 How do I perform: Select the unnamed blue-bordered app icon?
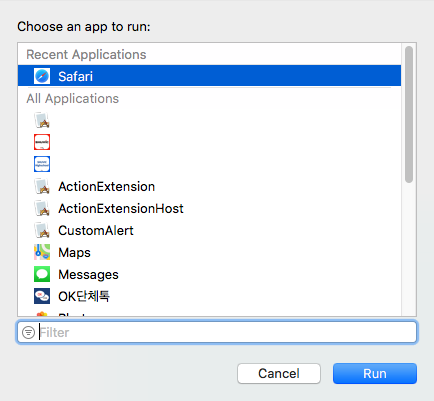point(42,164)
